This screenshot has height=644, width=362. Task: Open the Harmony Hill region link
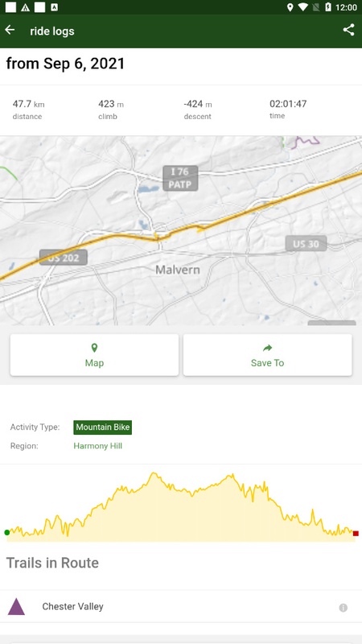(97, 446)
